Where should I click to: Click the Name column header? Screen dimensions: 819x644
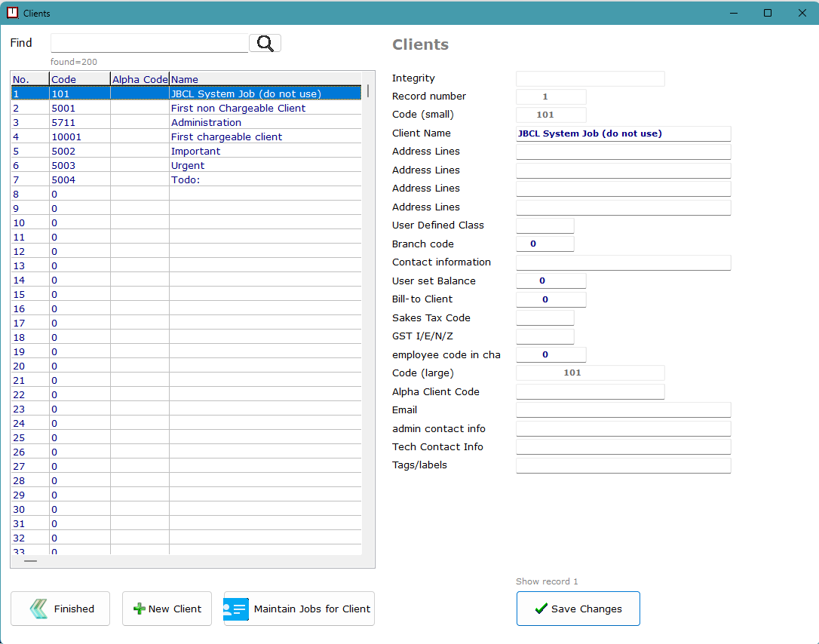click(x=264, y=79)
